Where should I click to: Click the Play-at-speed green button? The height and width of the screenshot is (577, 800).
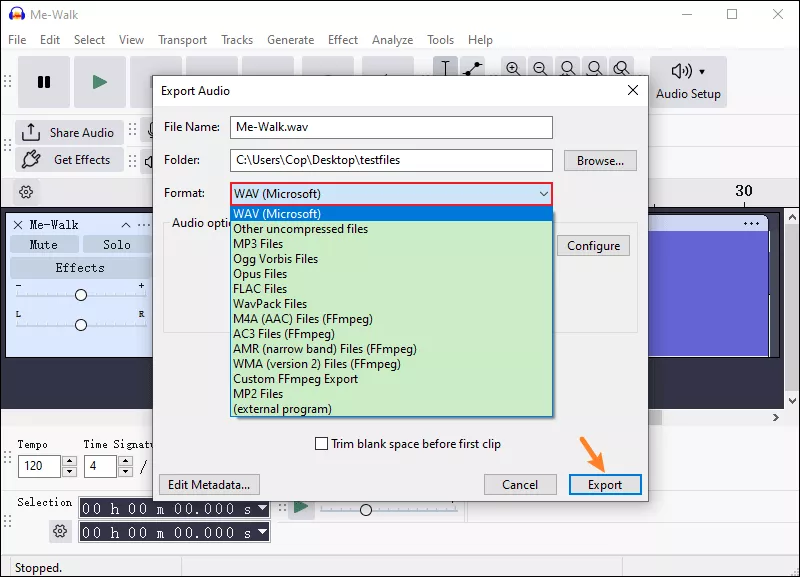[x=301, y=507]
